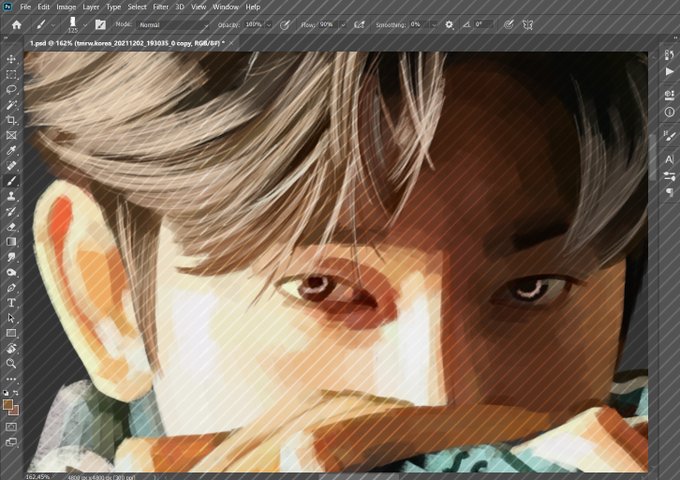Select the Rotate View tool
Screen dimensions: 680x480
point(11,348)
